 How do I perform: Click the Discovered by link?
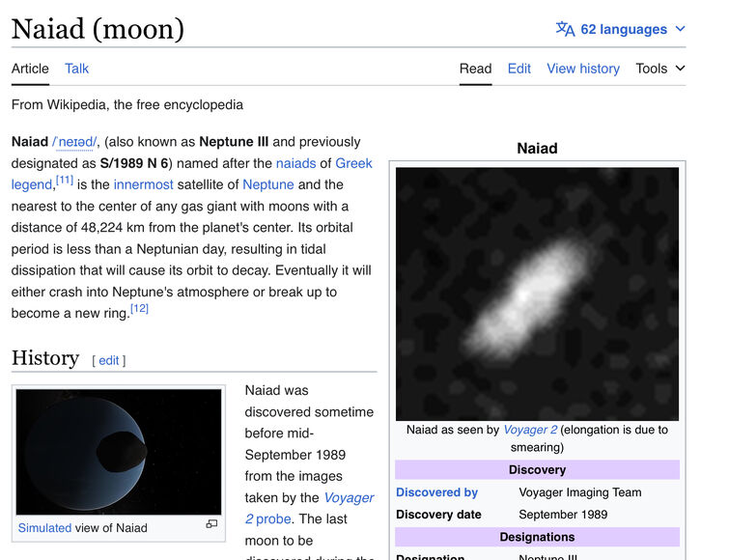(436, 492)
